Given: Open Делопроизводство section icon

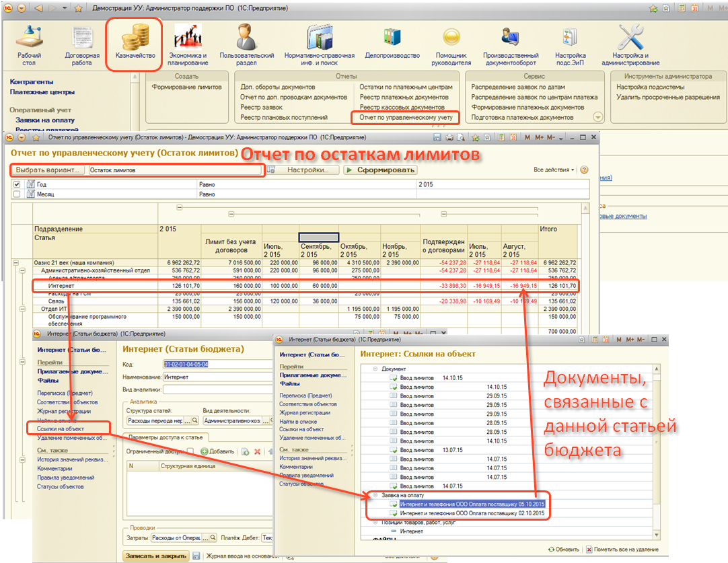Looking at the screenshot, I should [x=392, y=43].
